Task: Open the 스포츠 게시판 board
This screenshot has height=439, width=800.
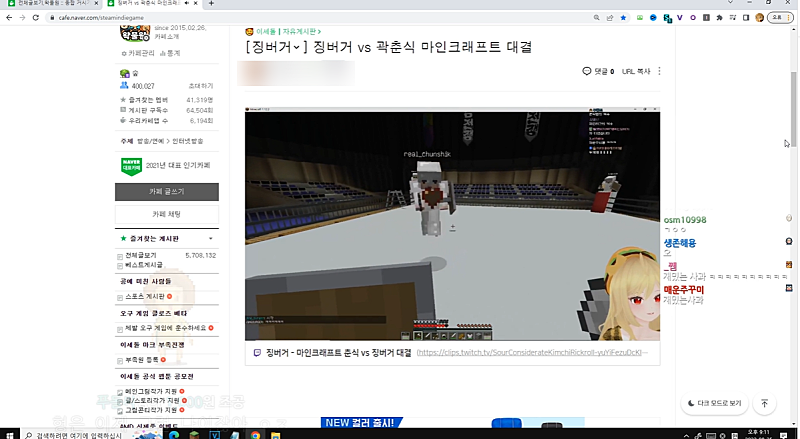Action: (x=145, y=297)
